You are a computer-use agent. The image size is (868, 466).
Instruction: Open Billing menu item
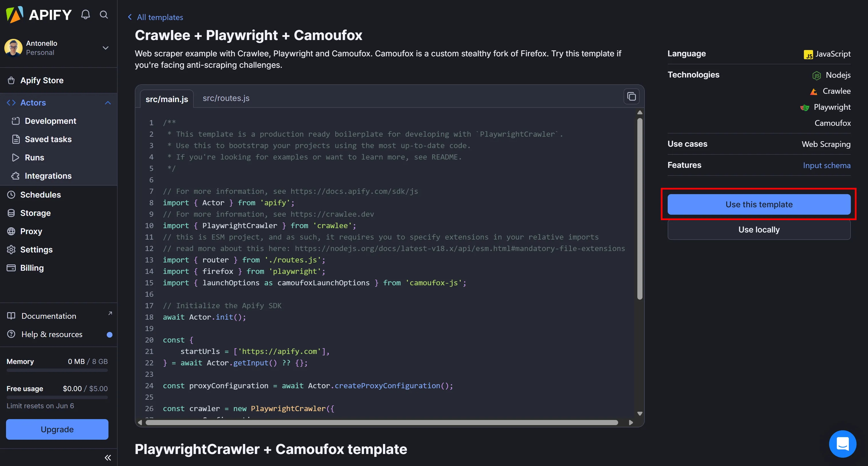click(x=59, y=268)
